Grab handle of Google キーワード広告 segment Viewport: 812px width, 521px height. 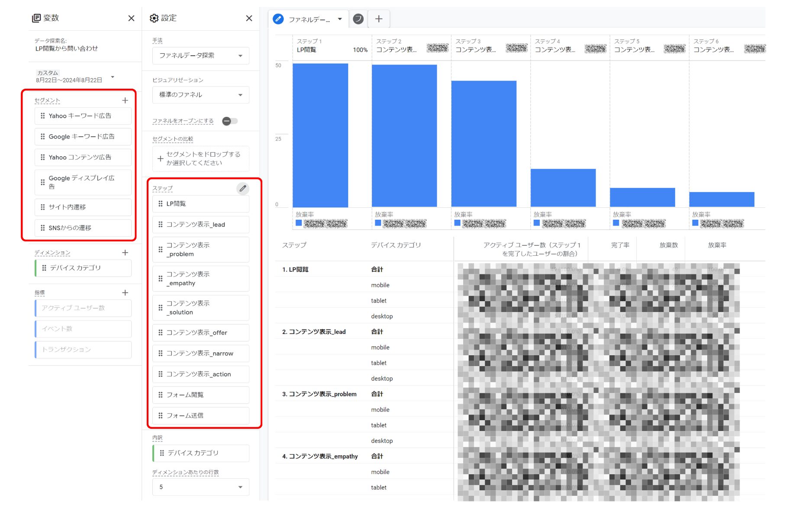tap(42, 137)
